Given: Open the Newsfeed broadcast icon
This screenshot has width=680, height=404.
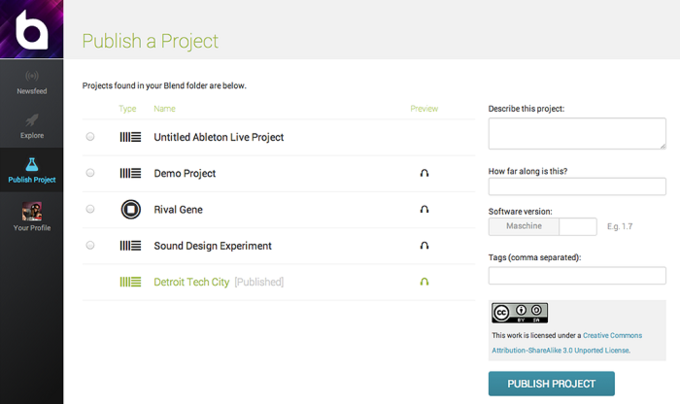Looking at the screenshot, I should [32, 76].
